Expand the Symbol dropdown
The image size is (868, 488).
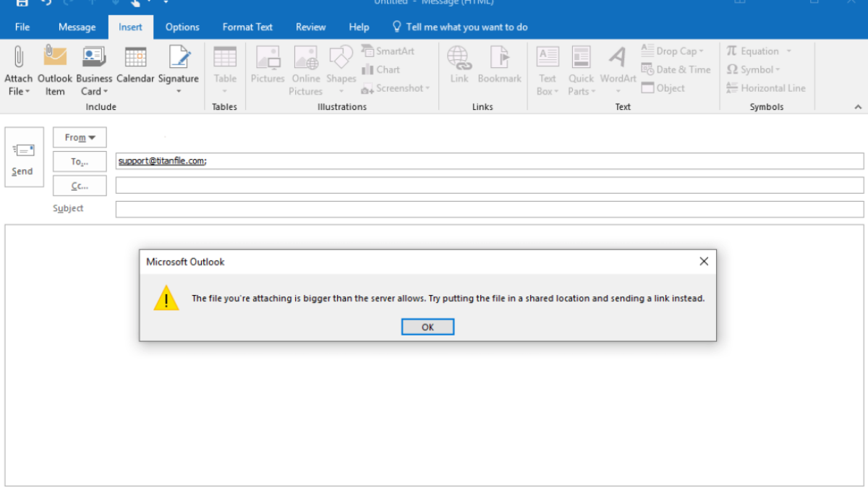778,69
